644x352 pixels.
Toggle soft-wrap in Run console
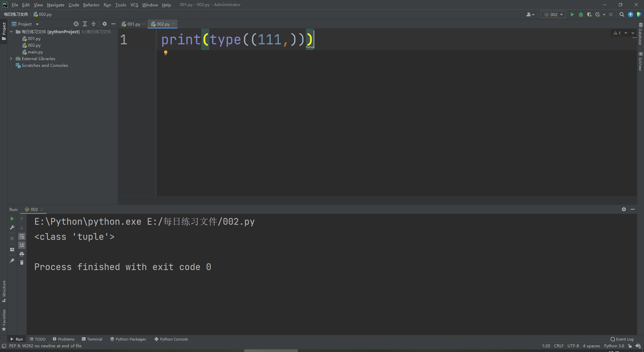click(x=22, y=236)
